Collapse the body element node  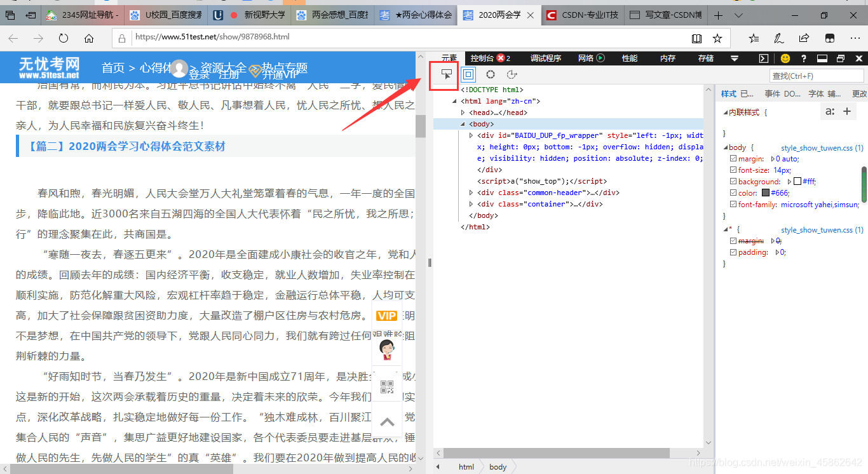[x=463, y=124]
